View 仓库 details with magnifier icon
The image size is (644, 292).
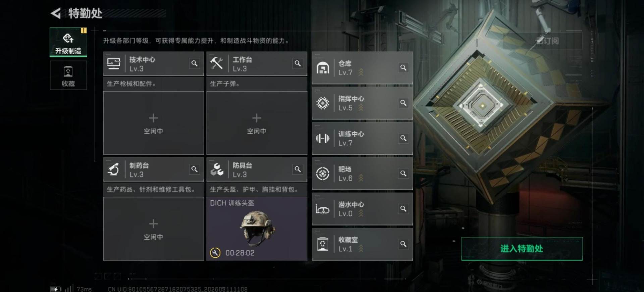pyautogui.click(x=403, y=67)
